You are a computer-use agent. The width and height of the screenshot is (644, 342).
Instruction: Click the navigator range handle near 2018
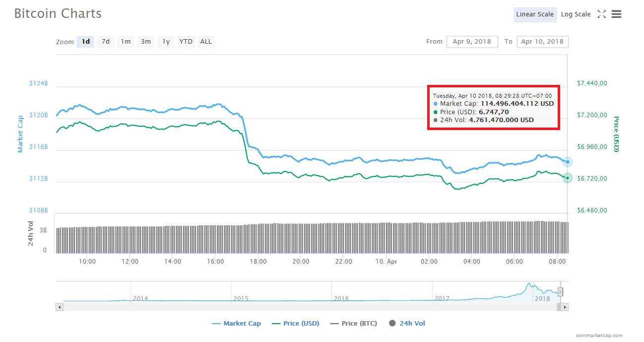pyautogui.click(x=560, y=292)
